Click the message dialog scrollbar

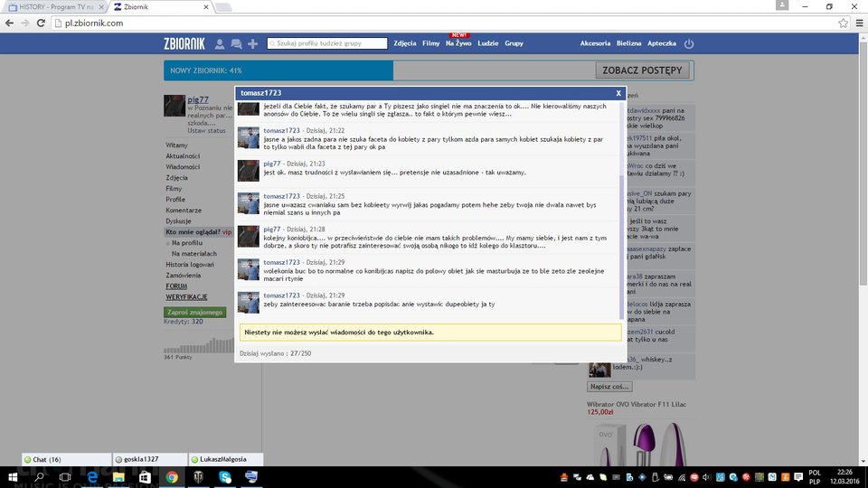pyautogui.click(x=619, y=208)
